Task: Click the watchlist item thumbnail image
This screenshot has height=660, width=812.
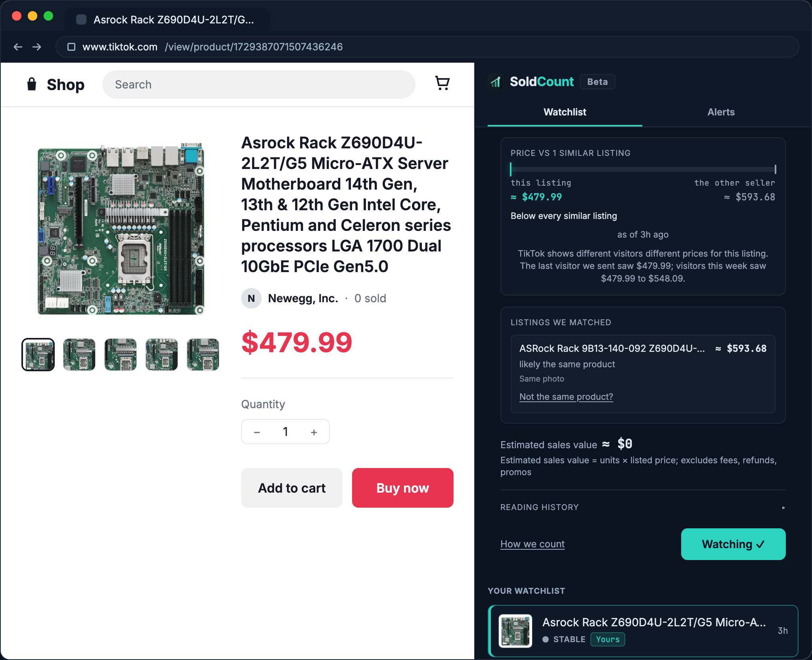Action: click(515, 631)
